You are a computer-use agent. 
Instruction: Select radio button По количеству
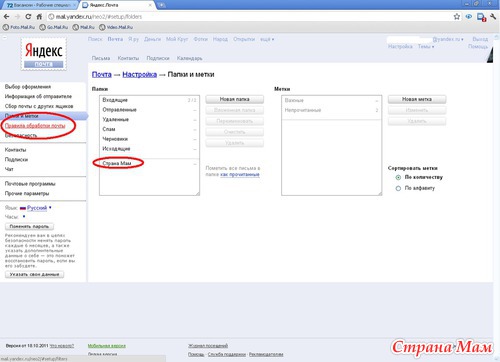pos(398,177)
